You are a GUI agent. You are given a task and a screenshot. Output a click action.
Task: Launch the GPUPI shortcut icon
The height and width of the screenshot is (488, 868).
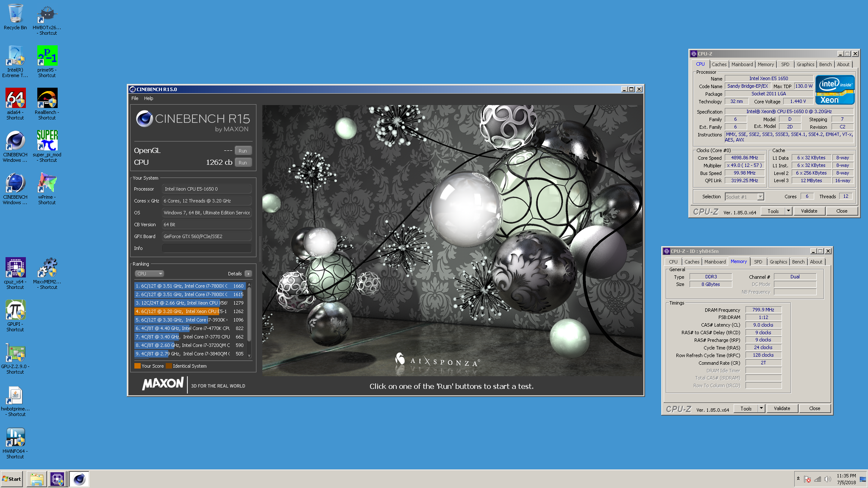tap(15, 316)
